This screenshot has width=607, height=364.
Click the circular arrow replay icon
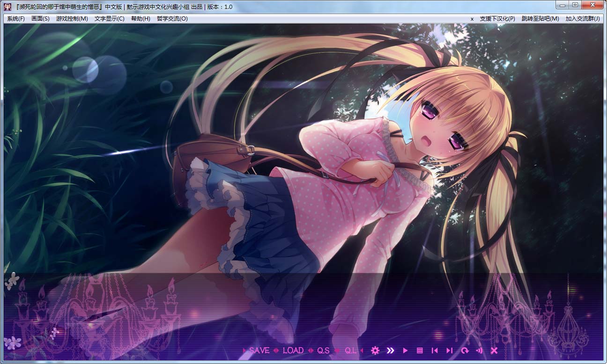[x=465, y=350]
